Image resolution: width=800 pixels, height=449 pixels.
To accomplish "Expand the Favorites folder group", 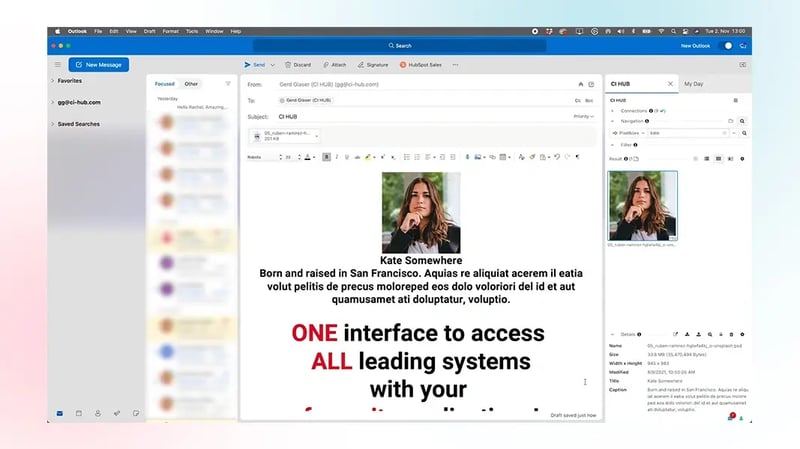I will 53,80.
